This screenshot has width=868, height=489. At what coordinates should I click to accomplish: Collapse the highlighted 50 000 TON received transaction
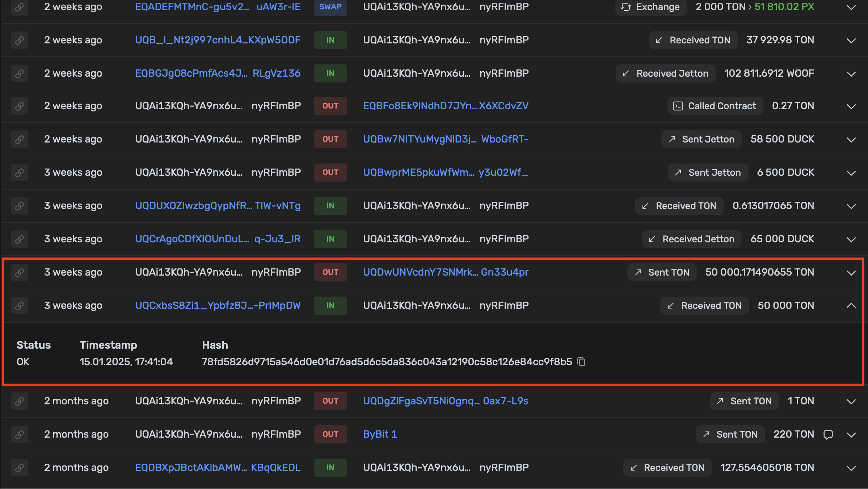pyautogui.click(x=851, y=305)
